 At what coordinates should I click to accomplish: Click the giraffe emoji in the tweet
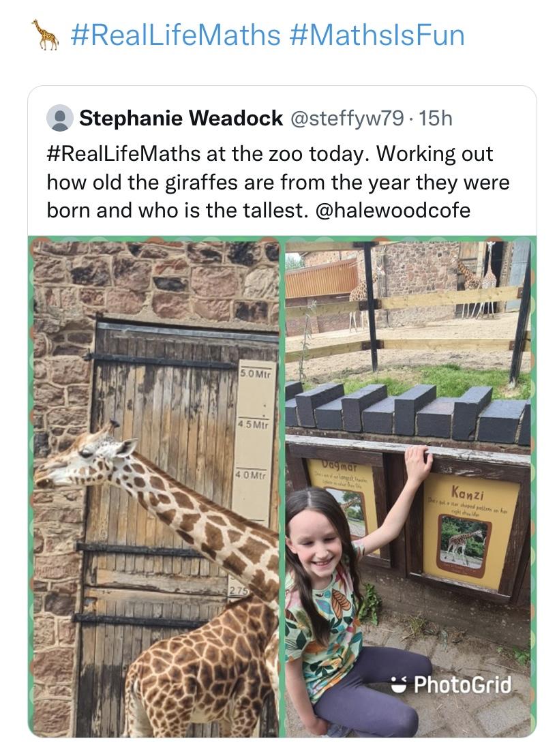point(45,35)
